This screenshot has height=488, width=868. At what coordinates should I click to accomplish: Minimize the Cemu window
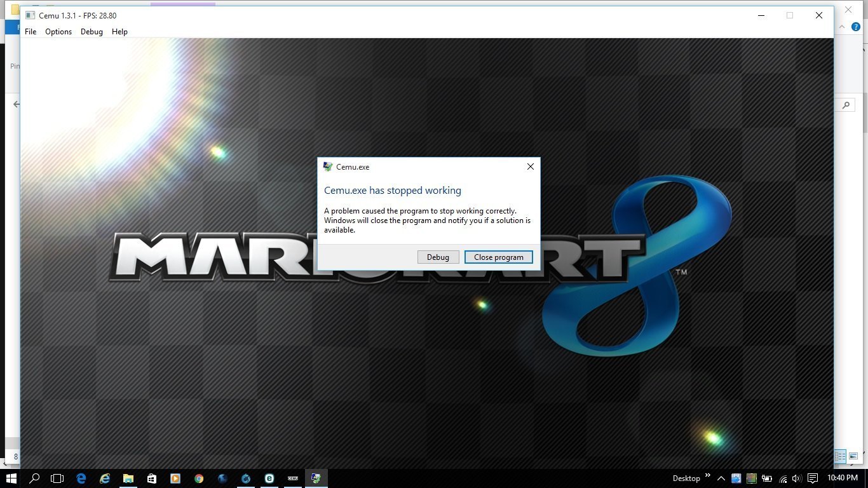(x=761, y=15)
